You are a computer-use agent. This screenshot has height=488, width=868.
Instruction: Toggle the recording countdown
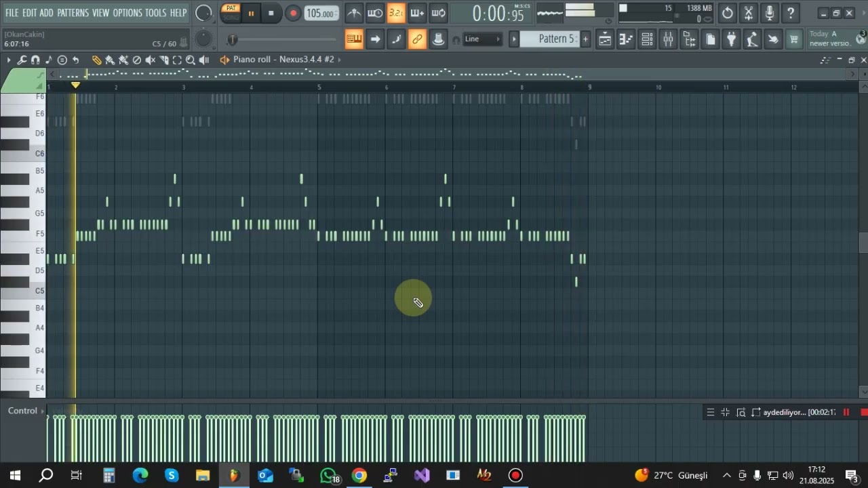396,13
